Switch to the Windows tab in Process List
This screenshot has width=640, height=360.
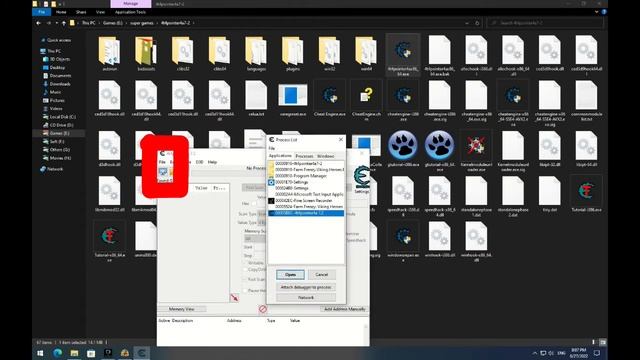tap(325, 156)
